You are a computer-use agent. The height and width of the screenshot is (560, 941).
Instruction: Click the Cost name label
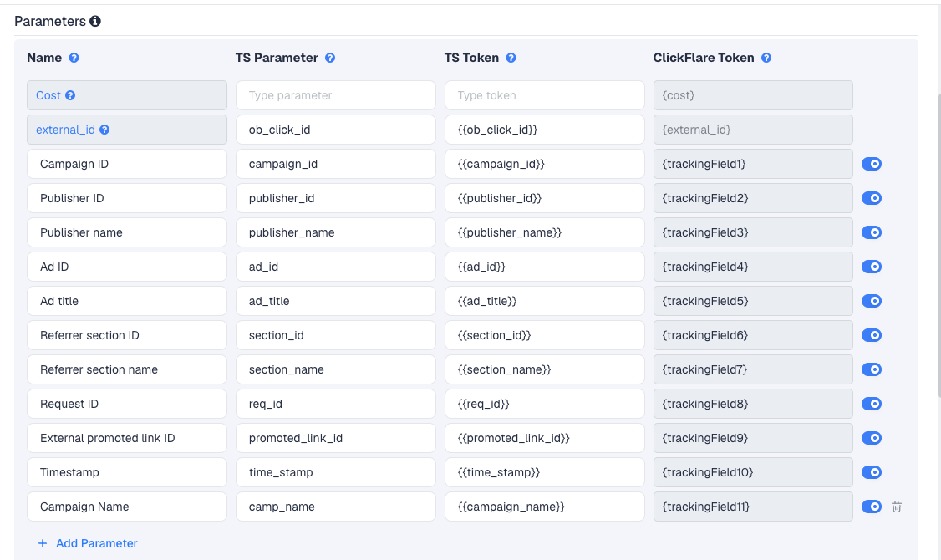[x=48, y=95]
